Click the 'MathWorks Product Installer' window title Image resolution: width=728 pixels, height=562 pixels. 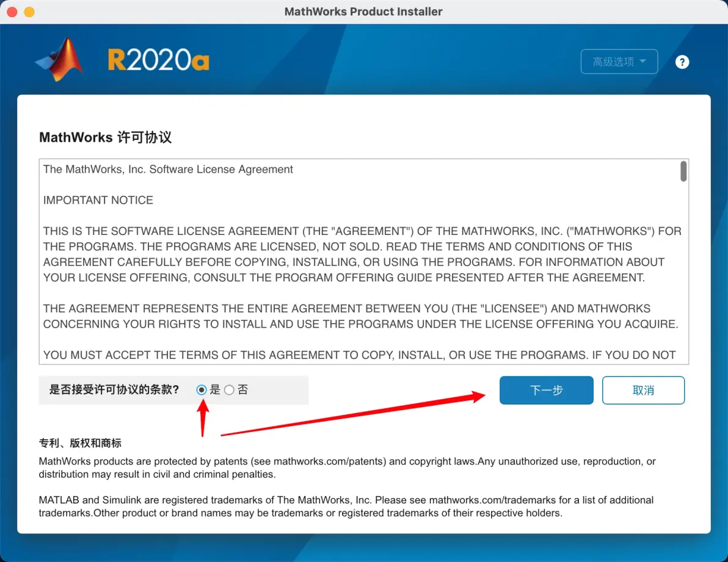pyautogui.click(x=363, y=12)
